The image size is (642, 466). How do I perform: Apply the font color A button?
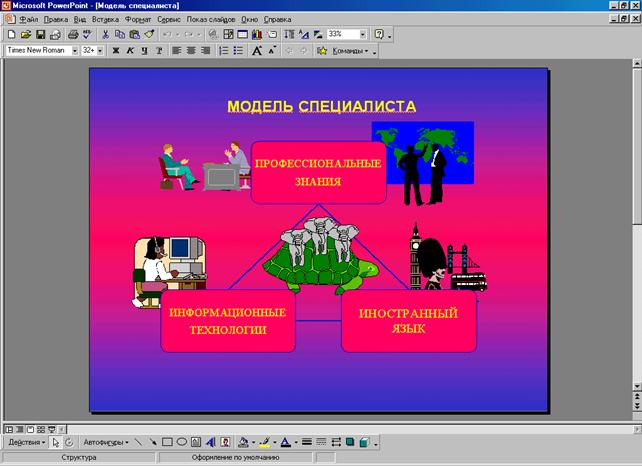tap(286, 442)
